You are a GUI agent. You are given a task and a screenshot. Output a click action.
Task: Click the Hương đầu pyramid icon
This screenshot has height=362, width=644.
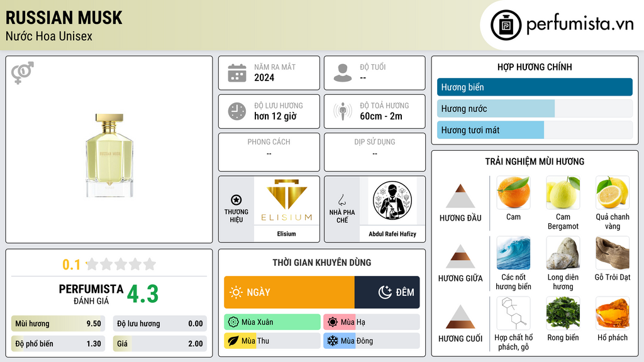(460, 196)
